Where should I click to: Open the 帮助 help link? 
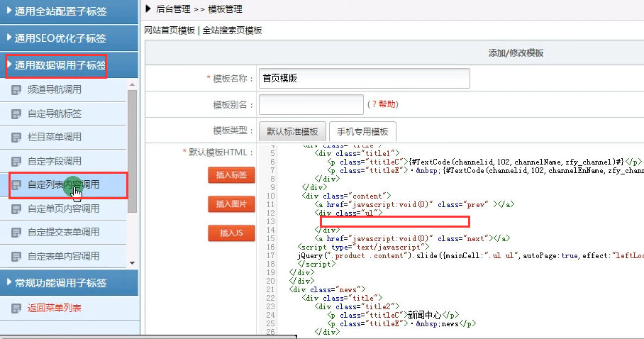pos(387,105)
